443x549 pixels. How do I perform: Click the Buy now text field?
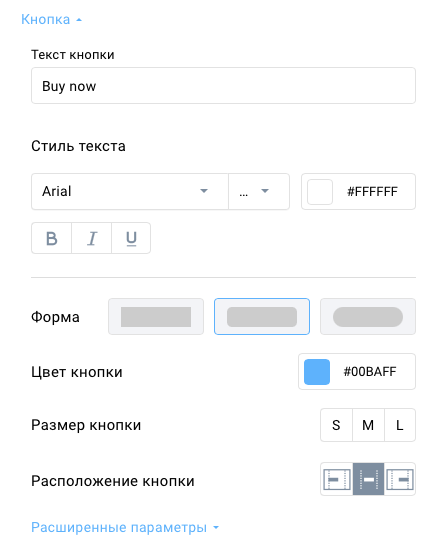[x=223, y=85]
